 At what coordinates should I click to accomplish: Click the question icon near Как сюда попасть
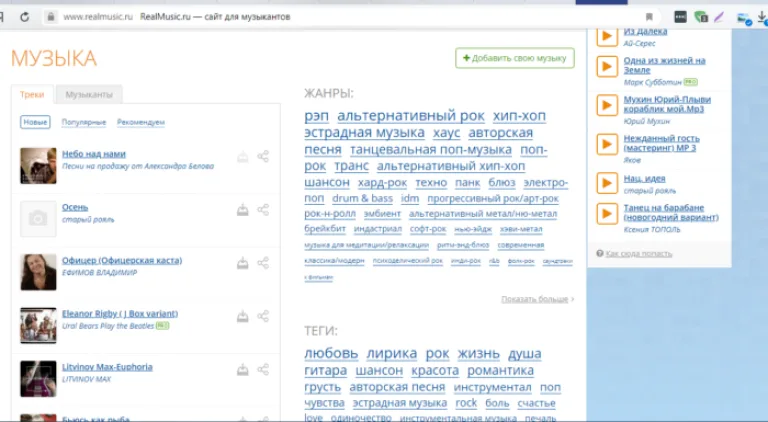pyautogui.click(x=600, y=253)
